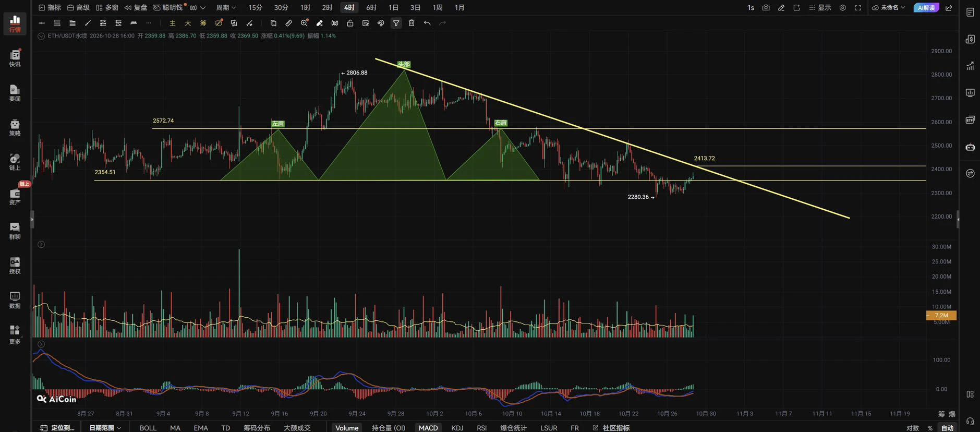Open chart settings hexagon icon
The width and height of the screenshot is (980, 432).
coord(842,8)
